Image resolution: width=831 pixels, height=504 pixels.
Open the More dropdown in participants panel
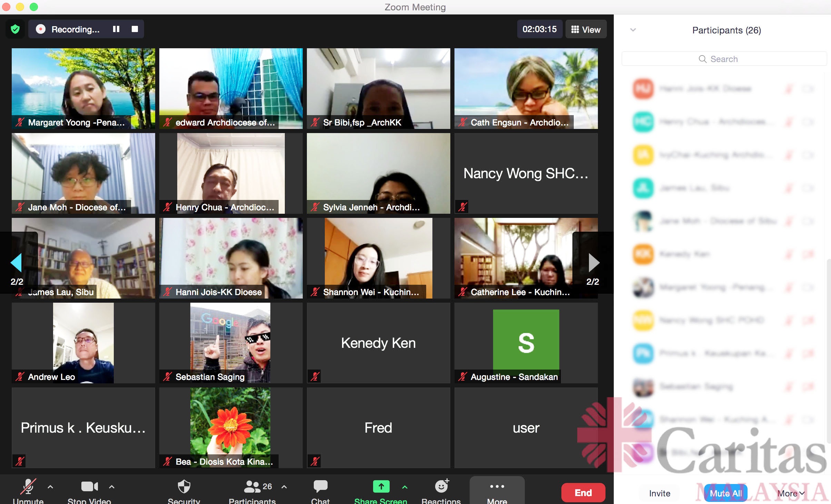click(x=790, y=493)
